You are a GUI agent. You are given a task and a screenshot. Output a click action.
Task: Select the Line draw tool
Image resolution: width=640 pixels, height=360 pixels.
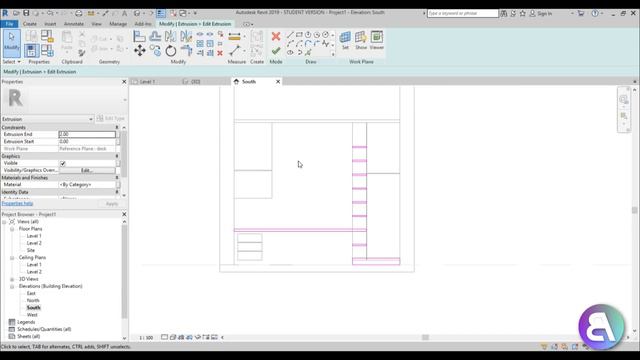point(290,35)
